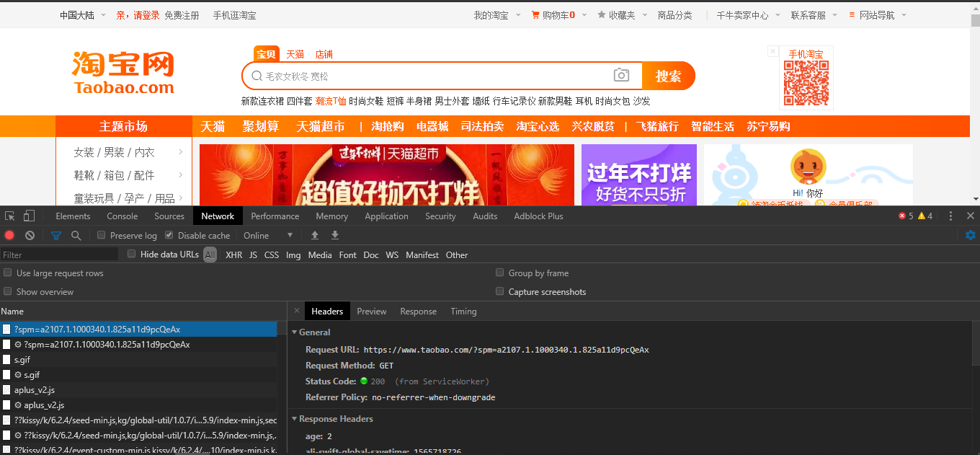
Task: Click the camera image search icon
Action: 621,76
